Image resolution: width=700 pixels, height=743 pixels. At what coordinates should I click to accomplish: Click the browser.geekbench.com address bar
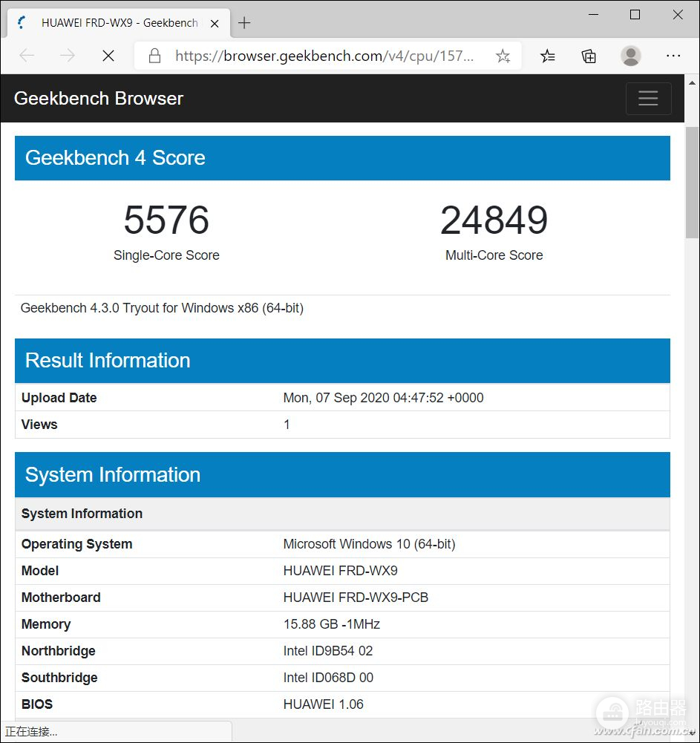(324, 56)
